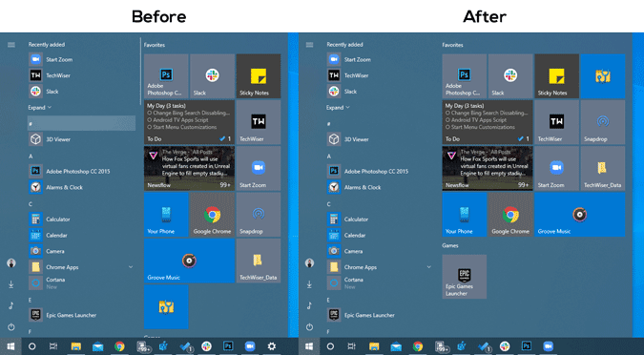This screenshot has height=355, width=644.
Task: Launch 3D Viewer from Before app list
Action: click(81, 139)
